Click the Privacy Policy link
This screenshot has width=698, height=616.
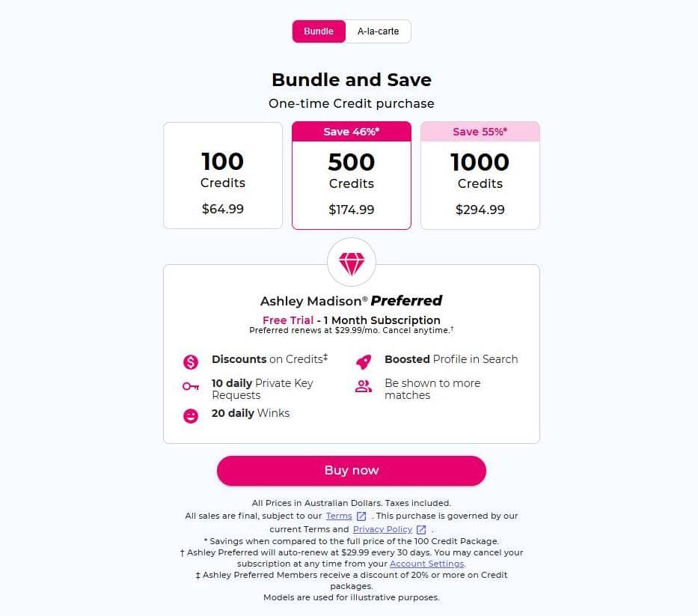[383, 529]
